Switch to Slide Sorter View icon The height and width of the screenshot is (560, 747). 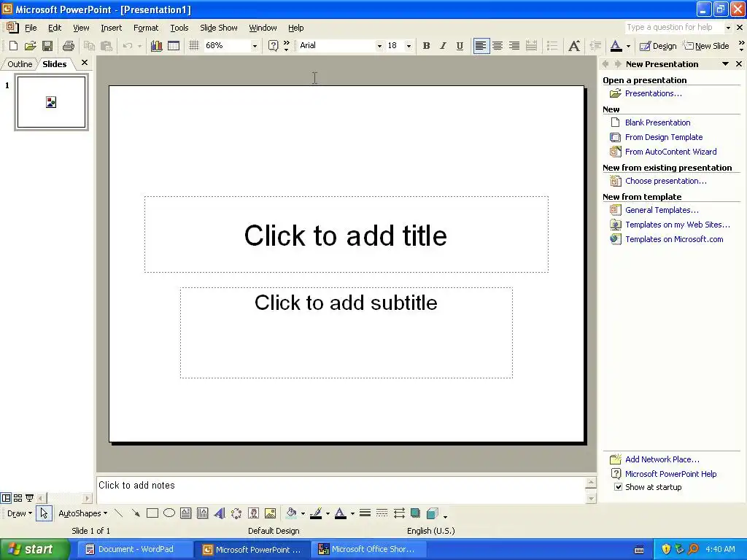[18, 498]
